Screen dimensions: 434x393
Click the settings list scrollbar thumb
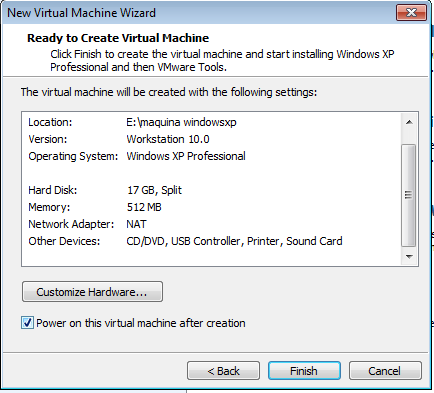(x=409, y=195)
